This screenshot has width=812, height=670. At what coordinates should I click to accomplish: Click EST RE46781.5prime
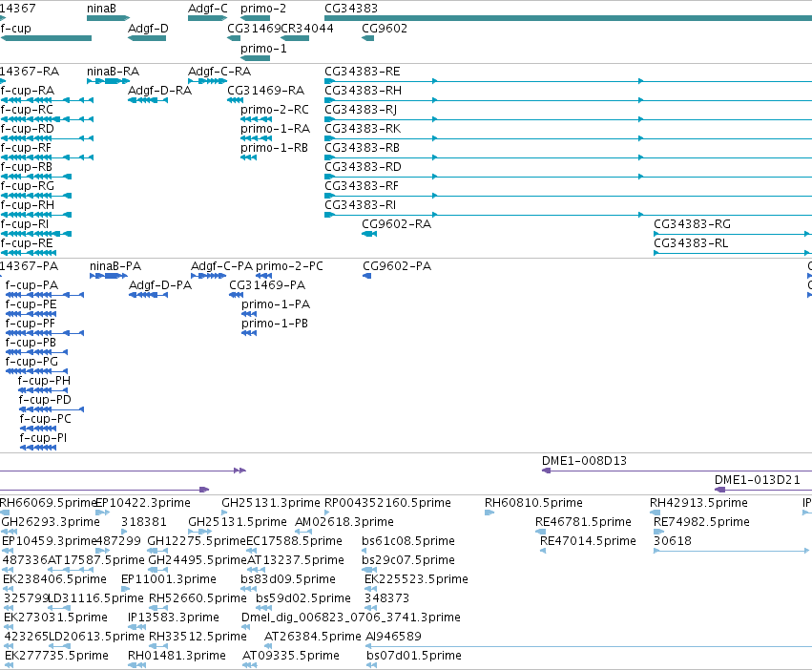point(583,522)
